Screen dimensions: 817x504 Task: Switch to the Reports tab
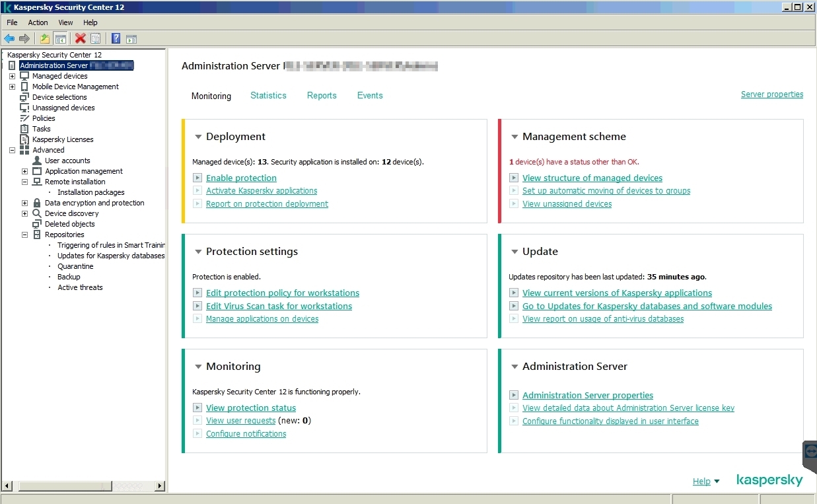[x=322, y=95]
